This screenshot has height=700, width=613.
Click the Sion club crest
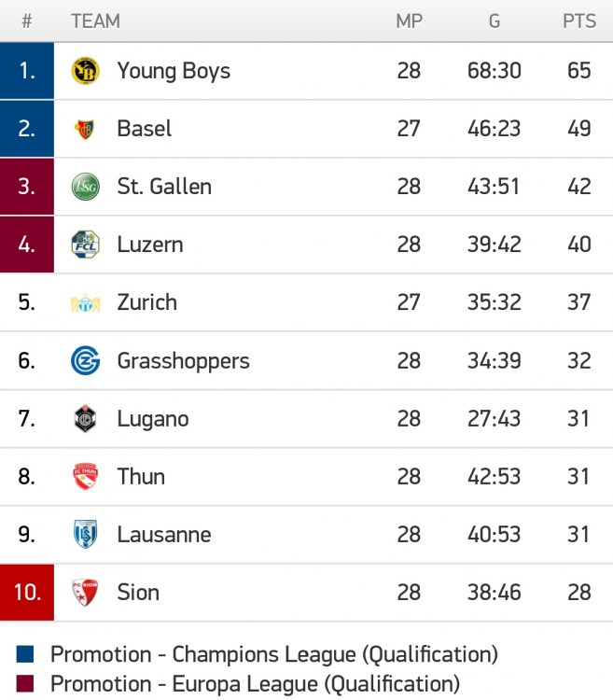pos(85,593)
